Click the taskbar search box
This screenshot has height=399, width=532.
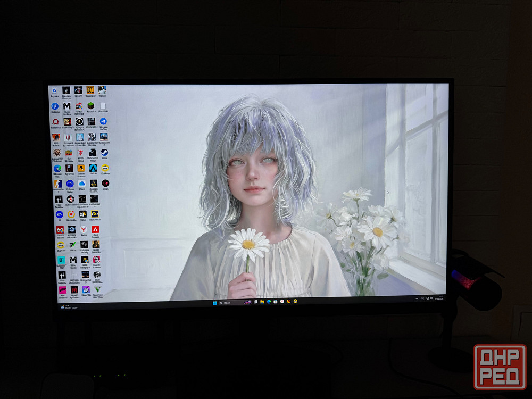[x=229, y=302]
